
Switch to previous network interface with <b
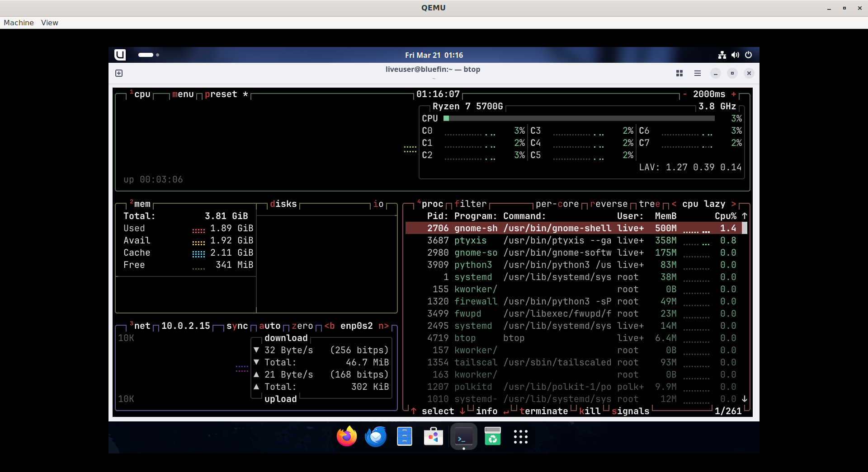click(330, 326)
